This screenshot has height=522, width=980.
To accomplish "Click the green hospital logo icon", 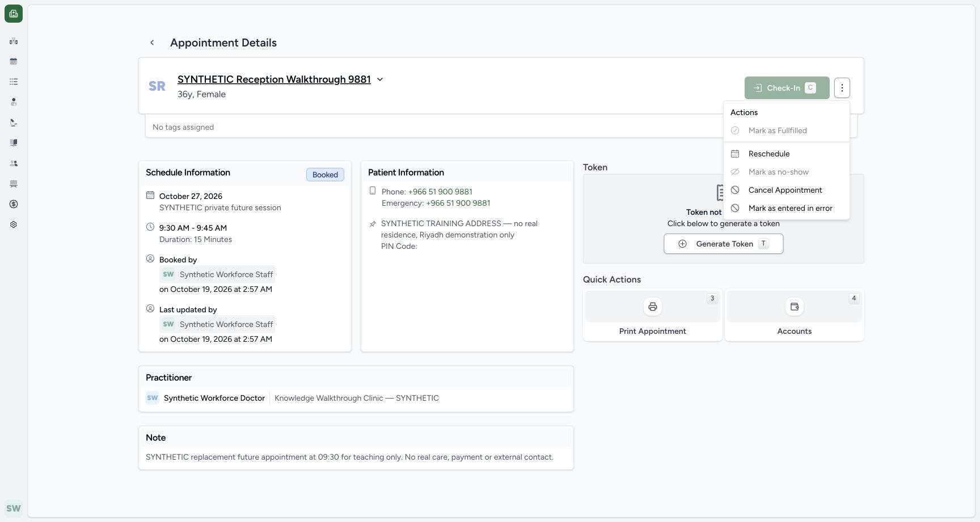I will (14, 14).
